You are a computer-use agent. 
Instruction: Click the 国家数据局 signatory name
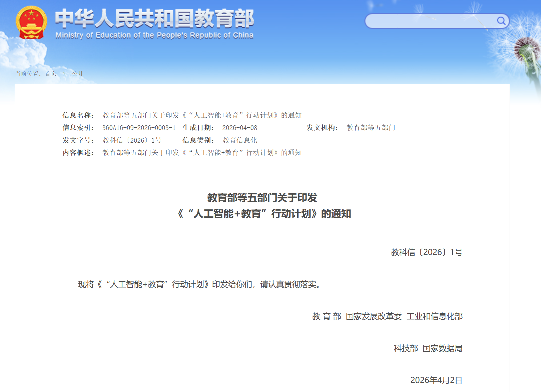click(442, 348)
